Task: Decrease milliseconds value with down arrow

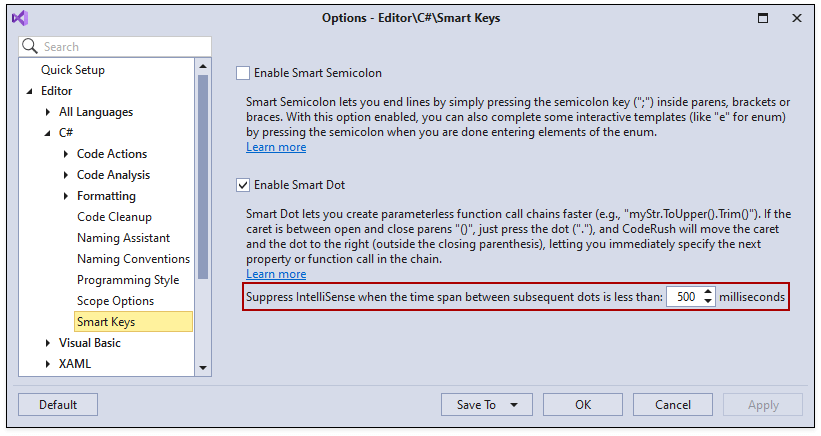Action: coord(708,302)
